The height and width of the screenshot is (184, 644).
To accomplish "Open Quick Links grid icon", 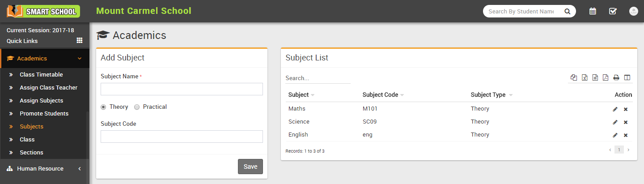I will [x=80, y=40].
